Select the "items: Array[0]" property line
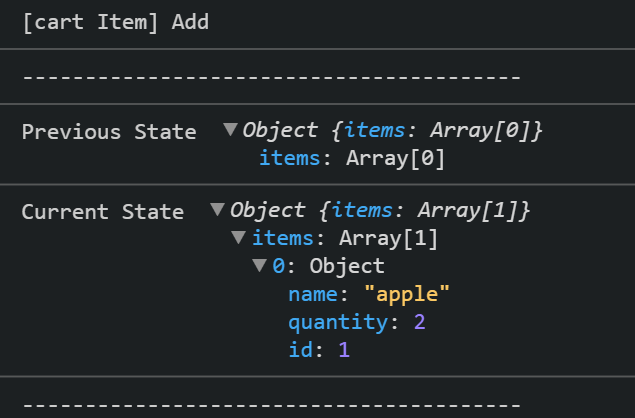This screenshot has width=635, height=418. [351, 158]
